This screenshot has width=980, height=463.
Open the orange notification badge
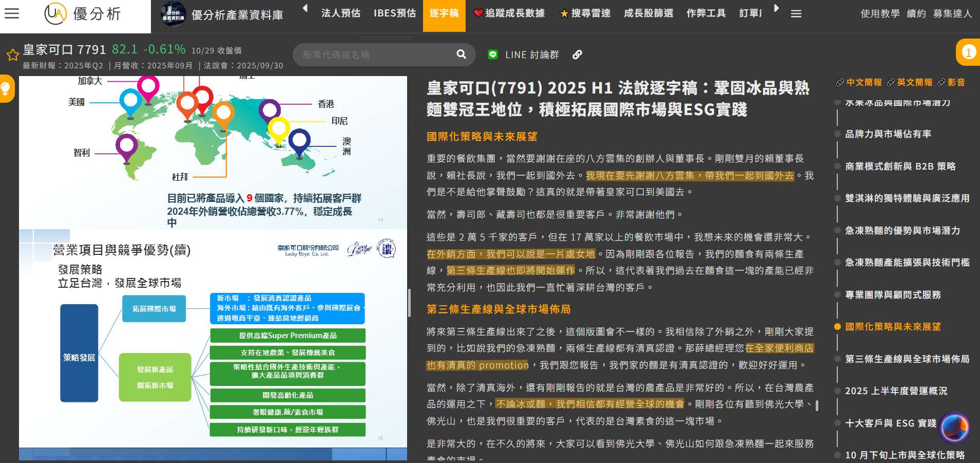click(968, 52)
